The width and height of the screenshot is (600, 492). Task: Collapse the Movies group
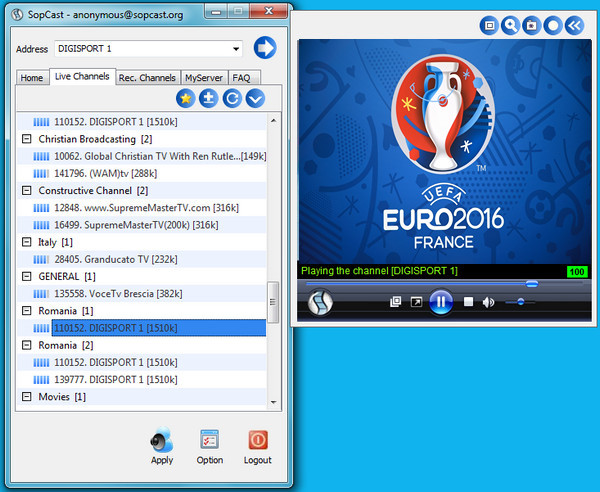[x=26, y=396]
